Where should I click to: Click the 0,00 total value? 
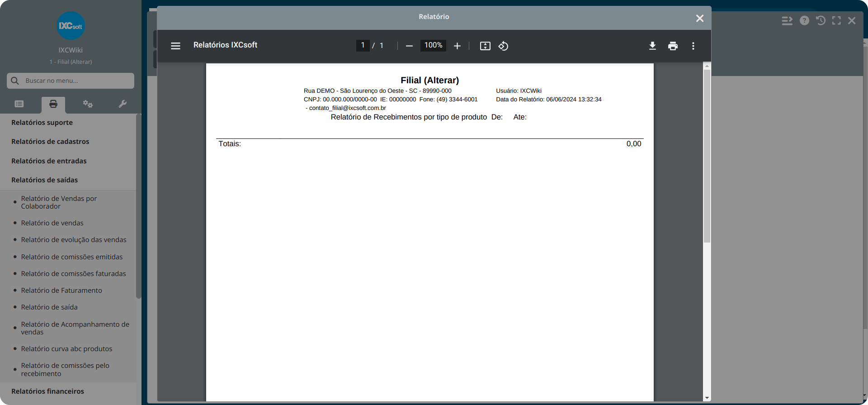pos(634,144)
